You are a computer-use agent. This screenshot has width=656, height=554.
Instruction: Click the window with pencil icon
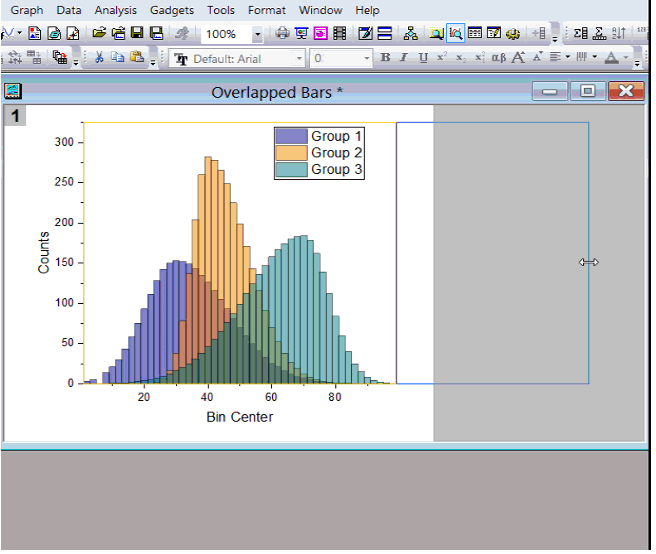click(x=494, y=33)
